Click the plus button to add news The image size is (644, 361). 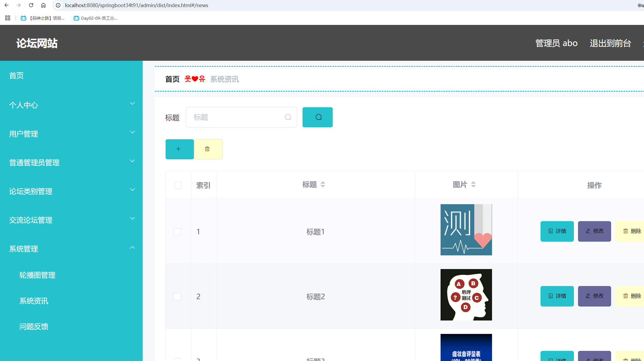click(179, 149)
